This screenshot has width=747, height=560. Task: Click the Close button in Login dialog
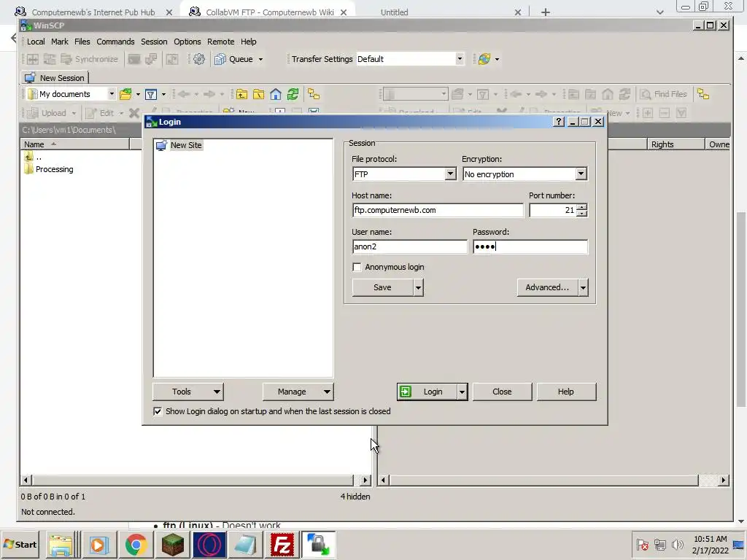click(502, 392)
